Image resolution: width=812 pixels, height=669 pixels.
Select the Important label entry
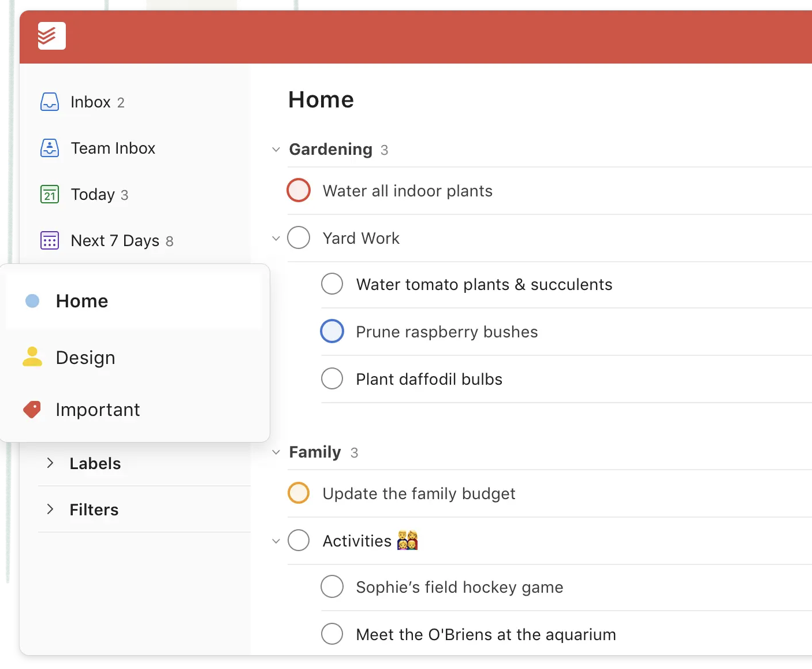point(98,410)
